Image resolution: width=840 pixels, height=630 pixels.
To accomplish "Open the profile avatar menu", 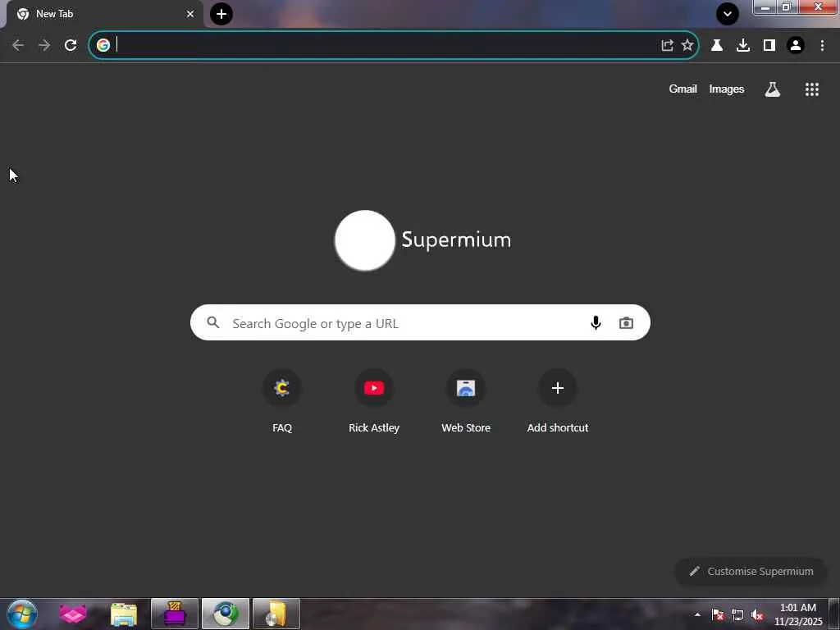I will (x=796, y=45).
